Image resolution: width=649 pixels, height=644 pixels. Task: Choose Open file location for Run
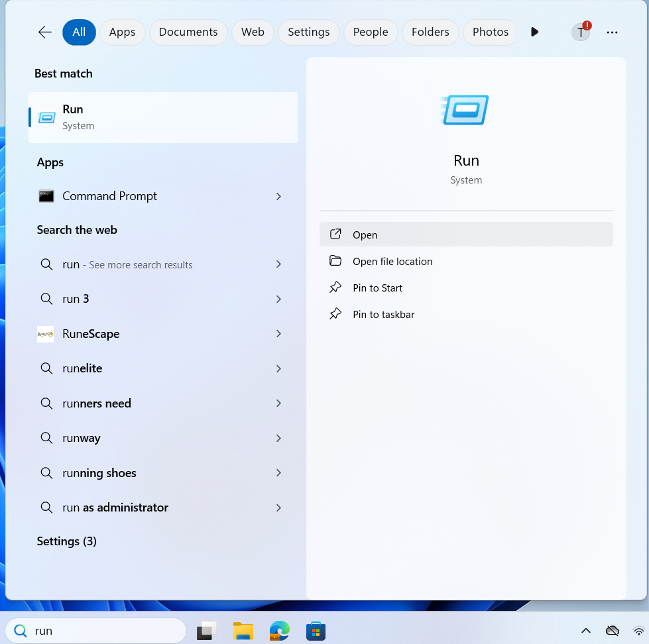(x=392, y=262)
